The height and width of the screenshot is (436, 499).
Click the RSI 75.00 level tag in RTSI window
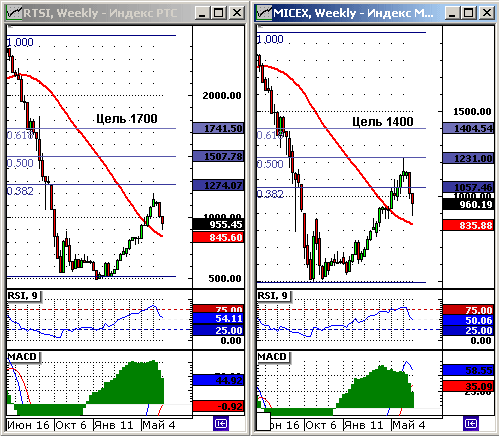[218, 309]
